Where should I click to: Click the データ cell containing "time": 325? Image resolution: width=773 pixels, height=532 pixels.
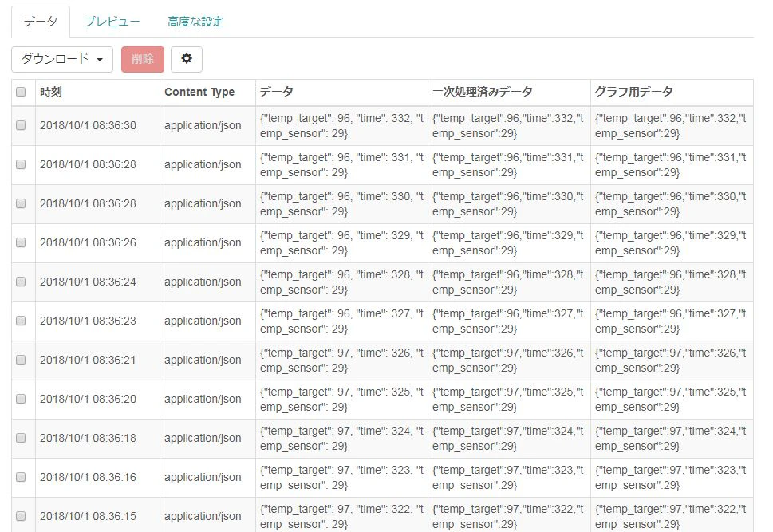341,400
